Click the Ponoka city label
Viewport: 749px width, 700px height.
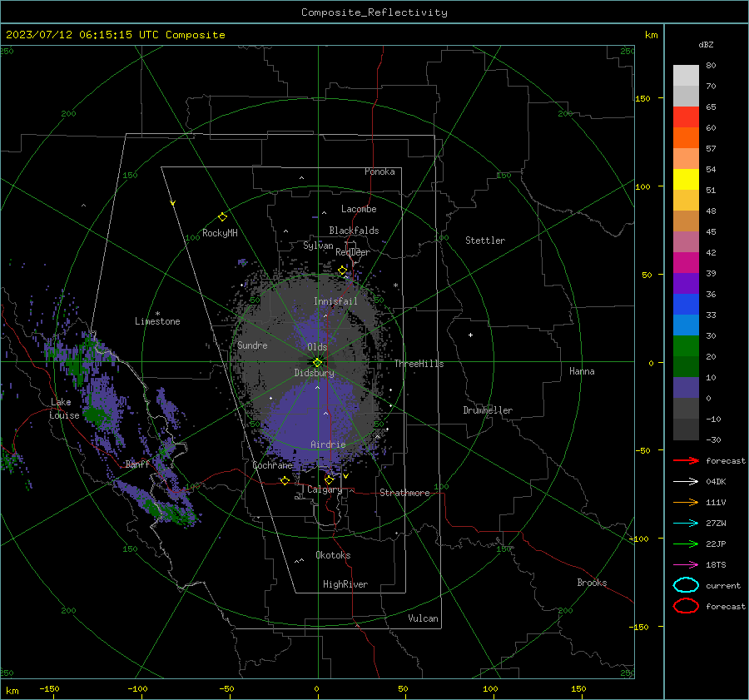(x=379, y=171)
